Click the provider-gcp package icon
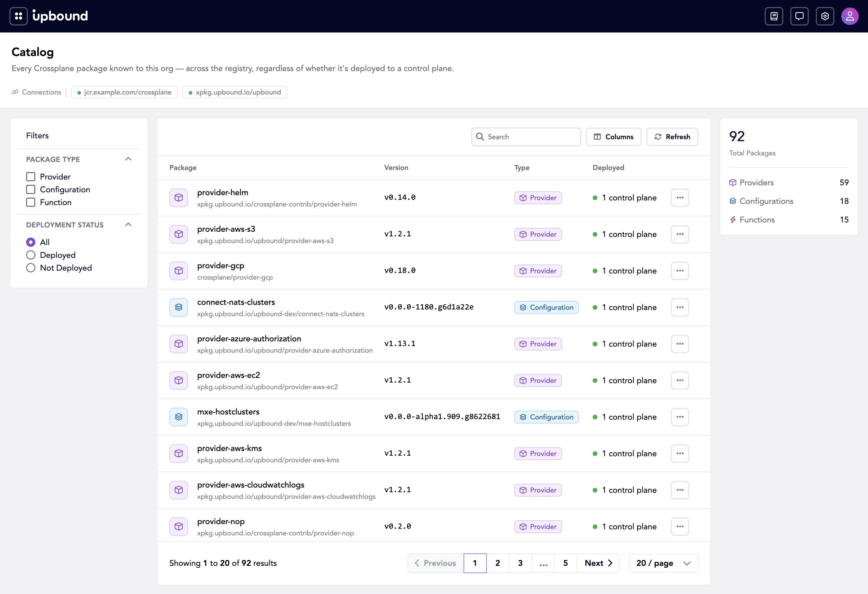868x594 pixels. tap(178, 271)
